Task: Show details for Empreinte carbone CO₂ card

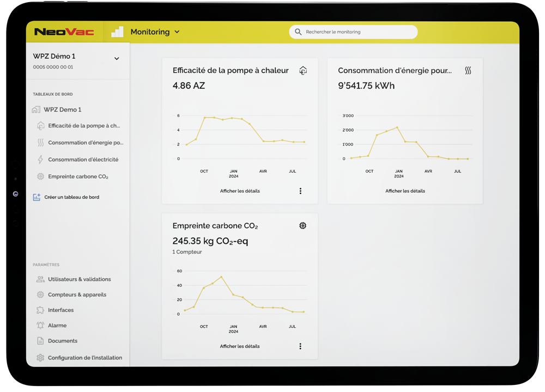Action: click(240, 346)
